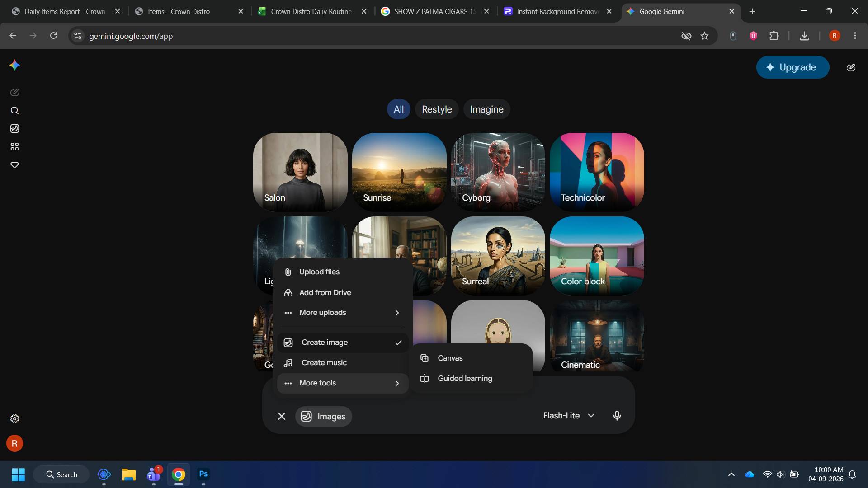The width and height of the screenshot is (868, 488).
Task: Open Photoshop from the Windows taskbar
Action: point(203,474)
